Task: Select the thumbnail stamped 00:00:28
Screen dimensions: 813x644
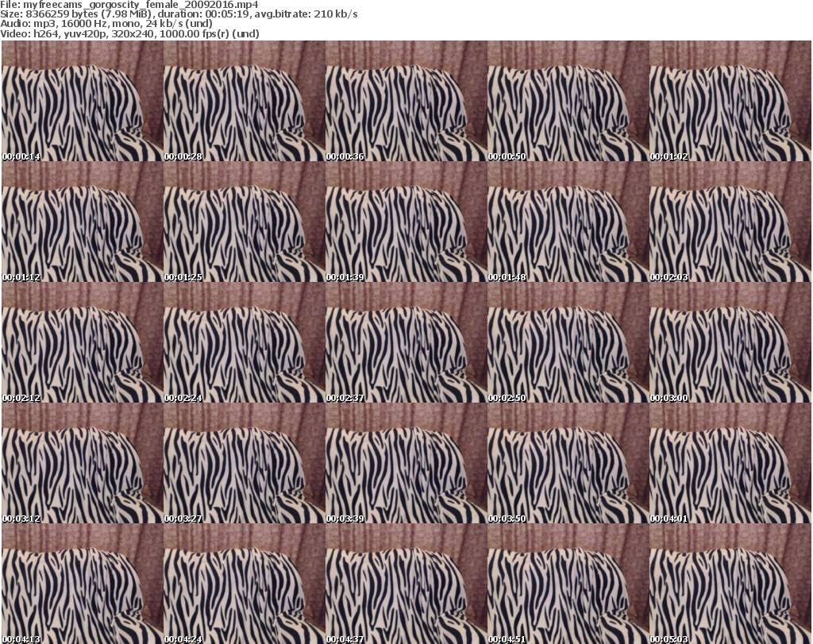Action: click(245, 101)
